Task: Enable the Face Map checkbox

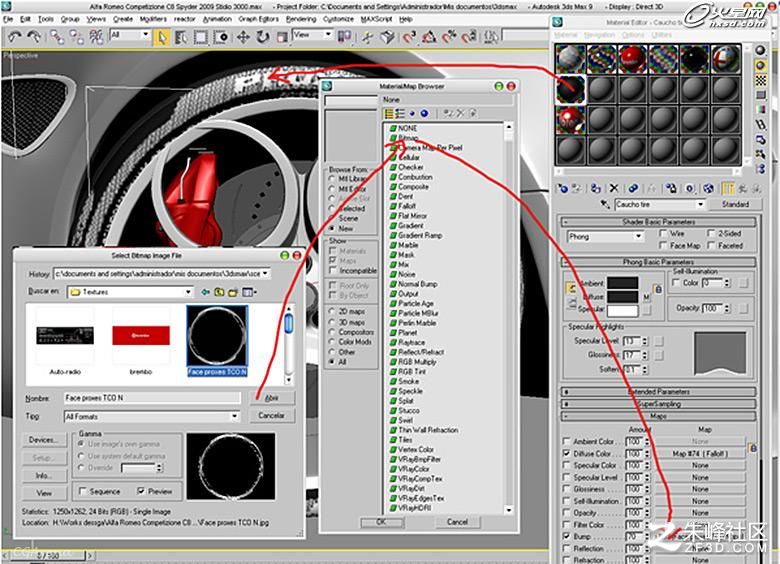Action: (663, 245)
